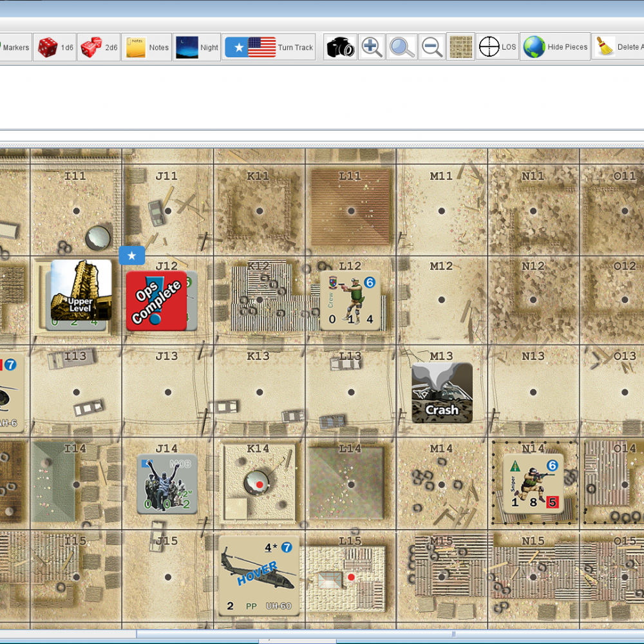
Task: Select the Sniper counter in N14
Action: pyautogui.click(x=533, y=484)
